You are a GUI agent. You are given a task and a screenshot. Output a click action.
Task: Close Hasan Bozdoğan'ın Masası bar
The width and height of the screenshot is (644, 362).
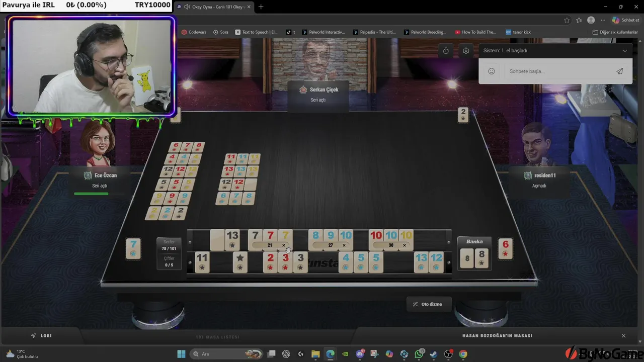coord(623,336)
